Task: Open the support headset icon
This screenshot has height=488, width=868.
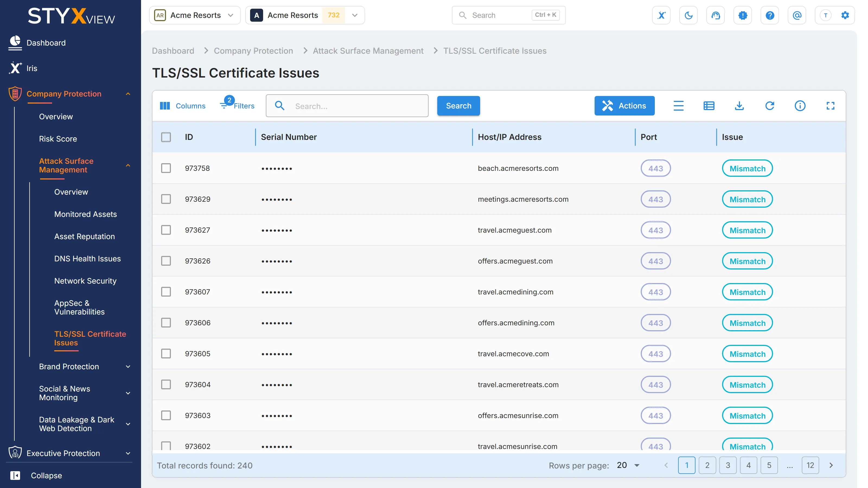Action: point(715,15)
